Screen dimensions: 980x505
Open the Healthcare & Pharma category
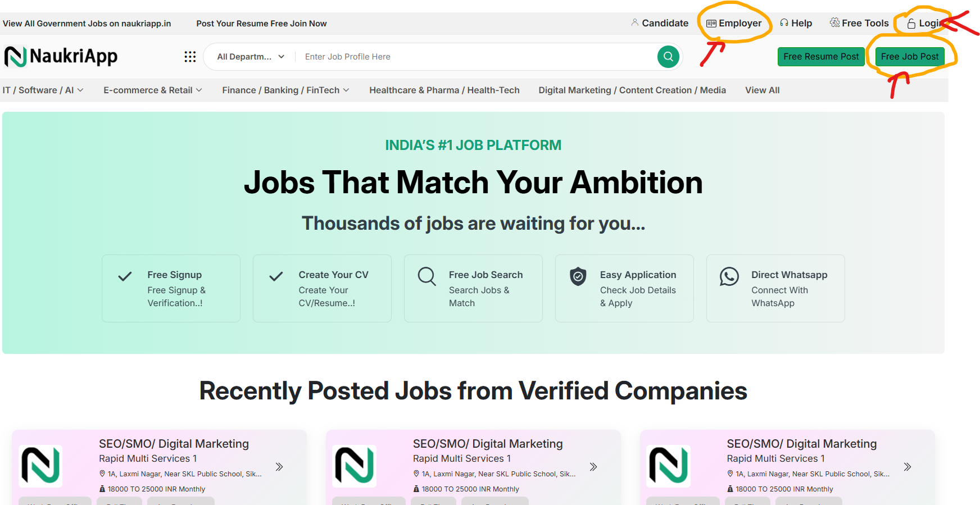point(444,90)
